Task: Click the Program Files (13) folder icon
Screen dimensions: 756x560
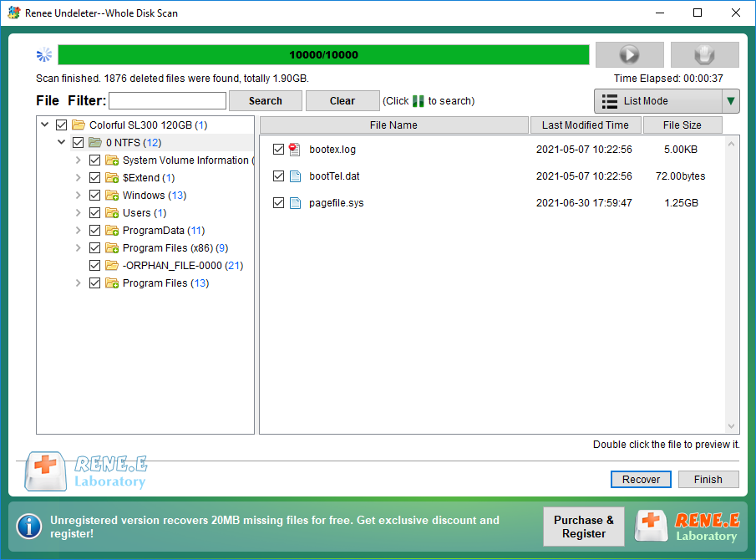Action: [x=112, y=283]
